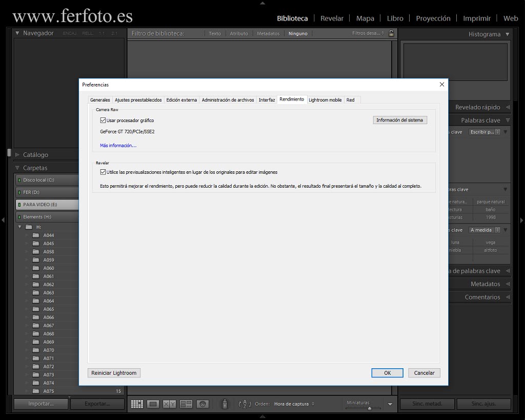Switch to Loupe view in toolbar

[x=153, y=404]
